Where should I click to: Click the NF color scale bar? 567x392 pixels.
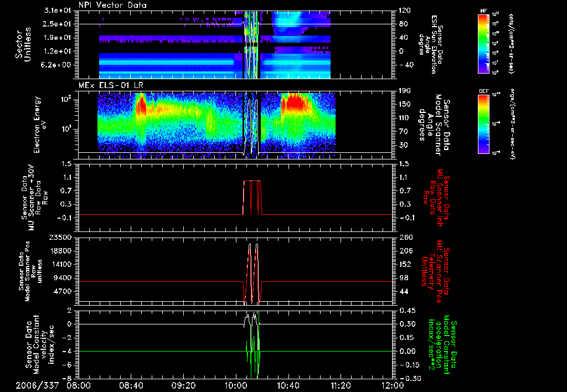484,43
